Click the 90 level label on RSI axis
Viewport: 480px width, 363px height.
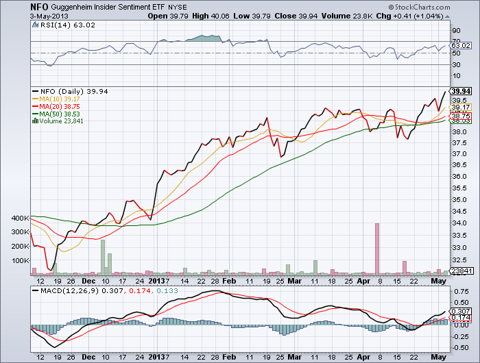click(456, 31)
